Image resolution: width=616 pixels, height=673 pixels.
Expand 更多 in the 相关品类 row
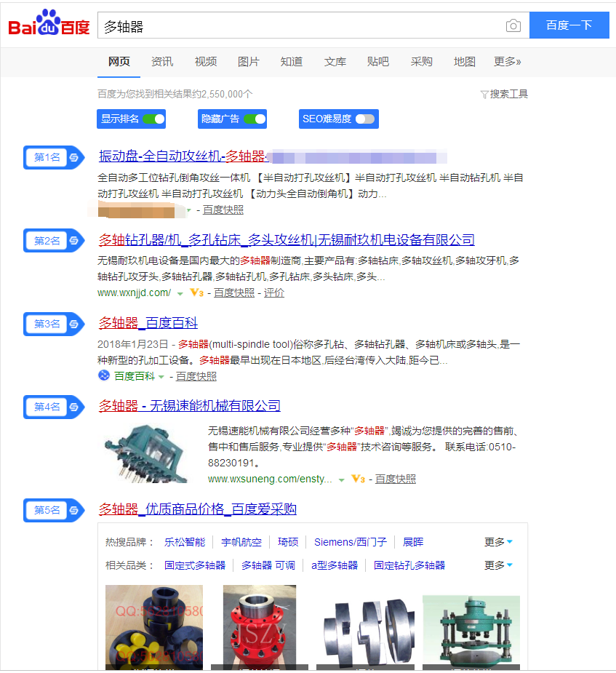pyautogui.click(x=498, y=565)
